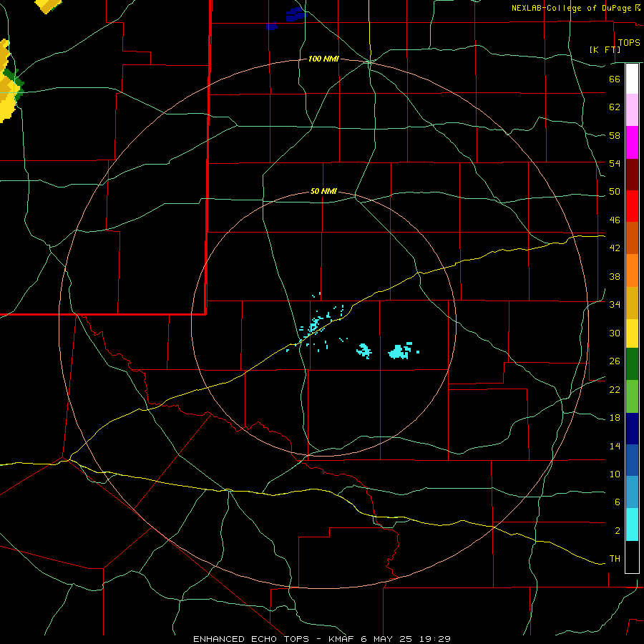Select the bright yellow legend band
Viewport: 644px width, 644px height.
point(632,333)
